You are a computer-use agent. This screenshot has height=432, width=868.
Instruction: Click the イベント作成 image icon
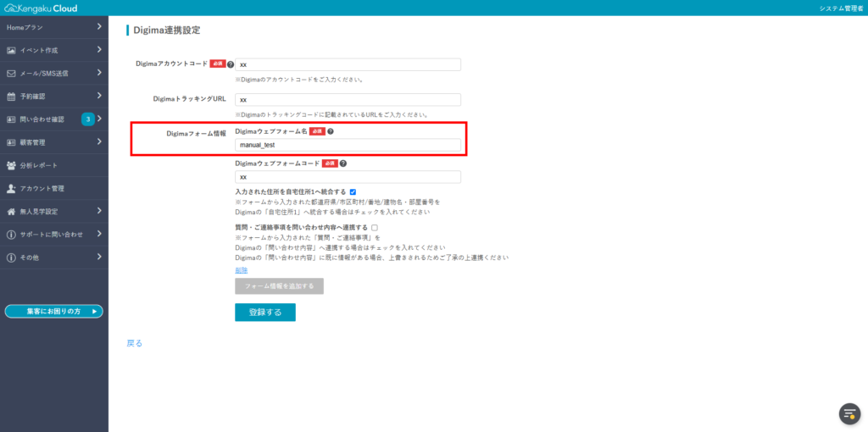coord(11,50)
